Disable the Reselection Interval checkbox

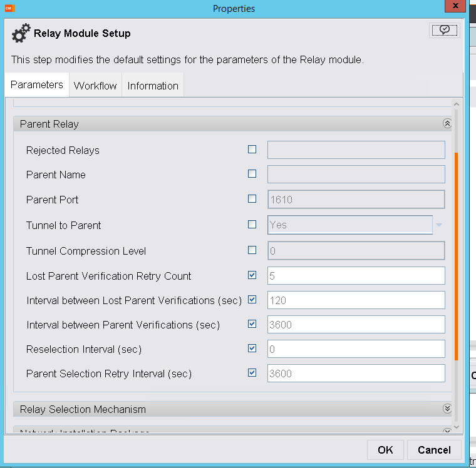click(252, 348)
